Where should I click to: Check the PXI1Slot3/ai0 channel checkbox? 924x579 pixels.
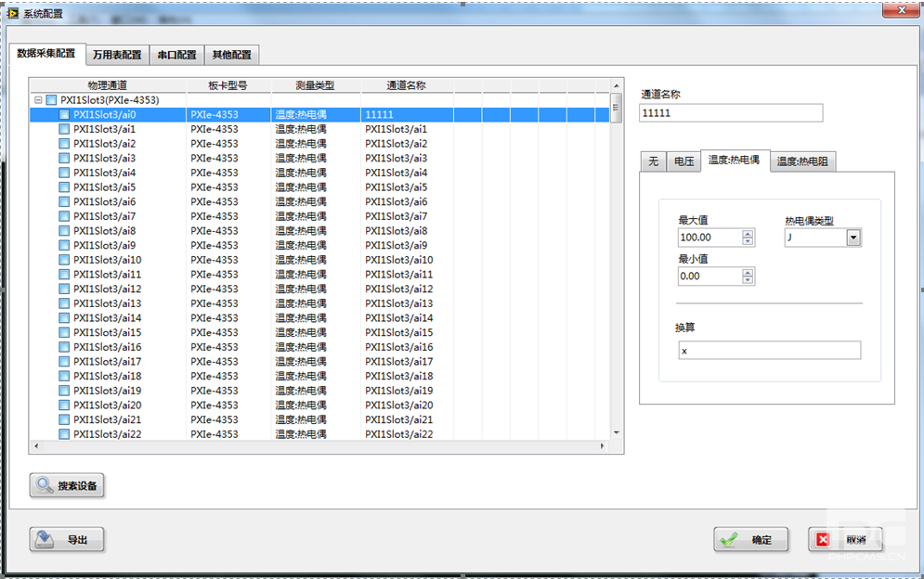pyautogui.click(x=64, y=115)
